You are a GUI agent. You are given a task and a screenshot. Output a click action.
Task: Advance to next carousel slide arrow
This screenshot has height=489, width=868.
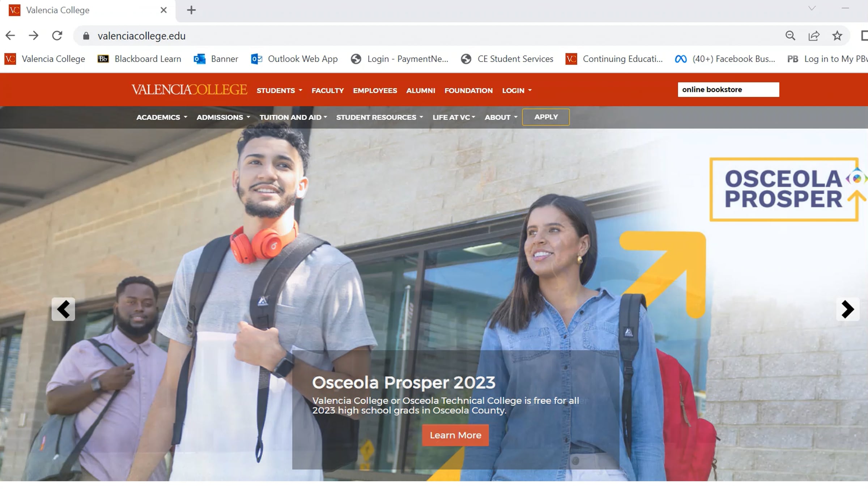[x=848, y=309]
